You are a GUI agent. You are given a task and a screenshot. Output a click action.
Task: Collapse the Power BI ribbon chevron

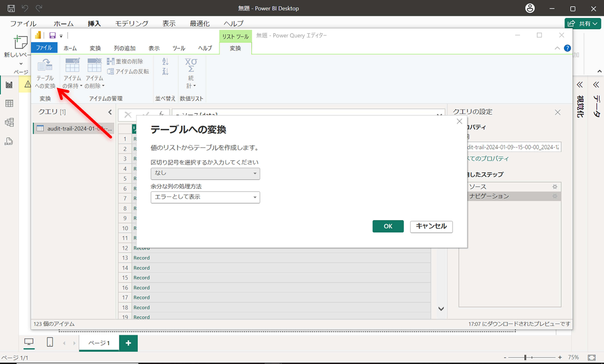(600, 71)
